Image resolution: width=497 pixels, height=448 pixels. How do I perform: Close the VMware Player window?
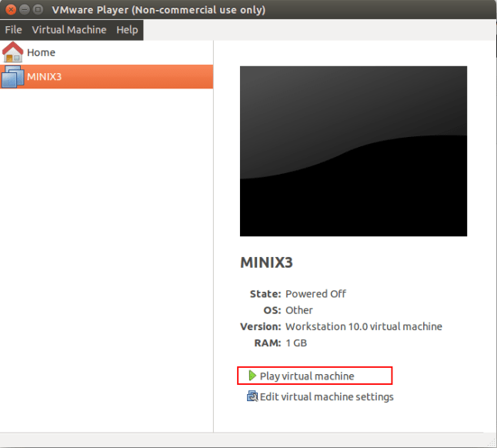click(x=11, y=9)
